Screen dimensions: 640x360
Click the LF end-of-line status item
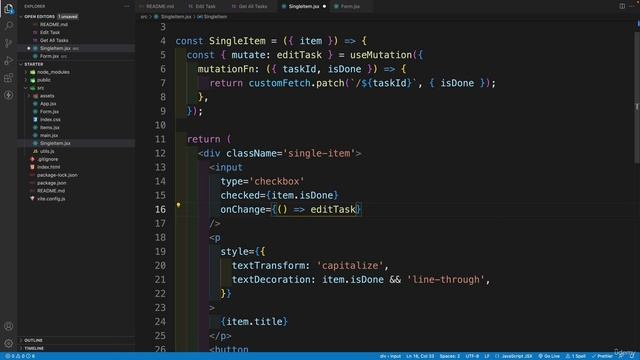pos(487,356)
